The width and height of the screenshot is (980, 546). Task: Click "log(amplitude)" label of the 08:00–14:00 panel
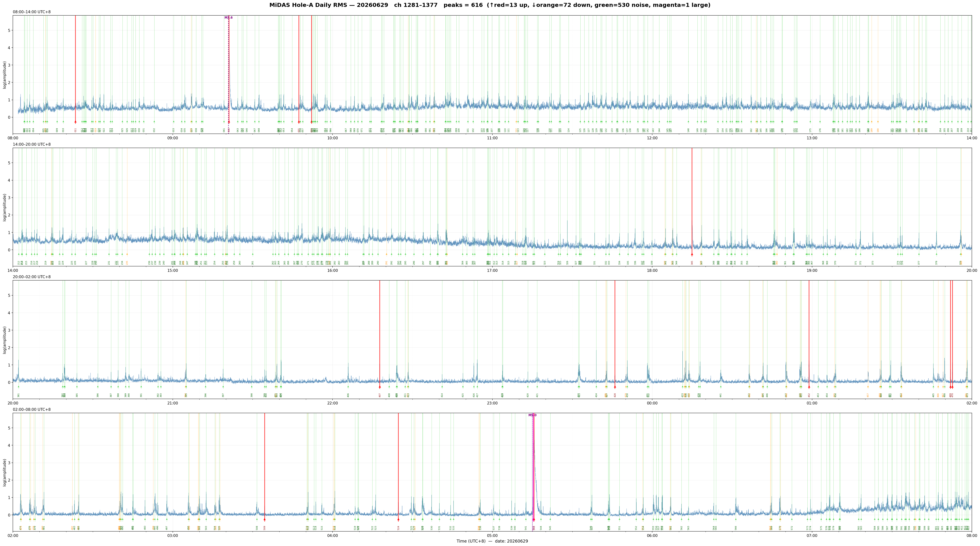click(x=5, y=75)
